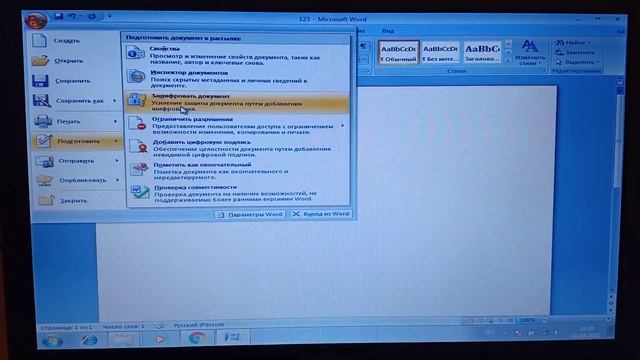The width and height of the screenshot is (640, 360).
Task: Click the language indicator Русский in status bar
Action: [x=199, y=325]
